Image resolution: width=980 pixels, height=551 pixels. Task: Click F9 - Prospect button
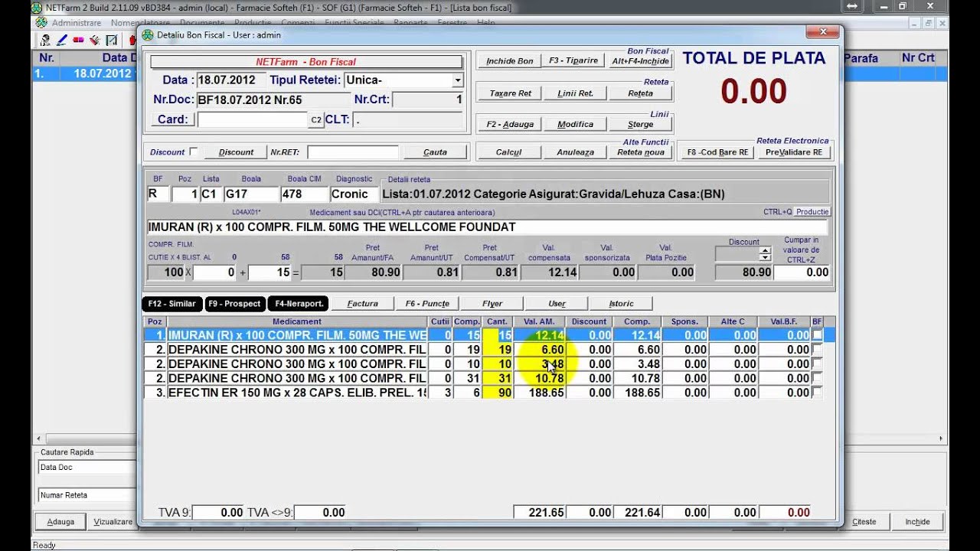(235, 304)
